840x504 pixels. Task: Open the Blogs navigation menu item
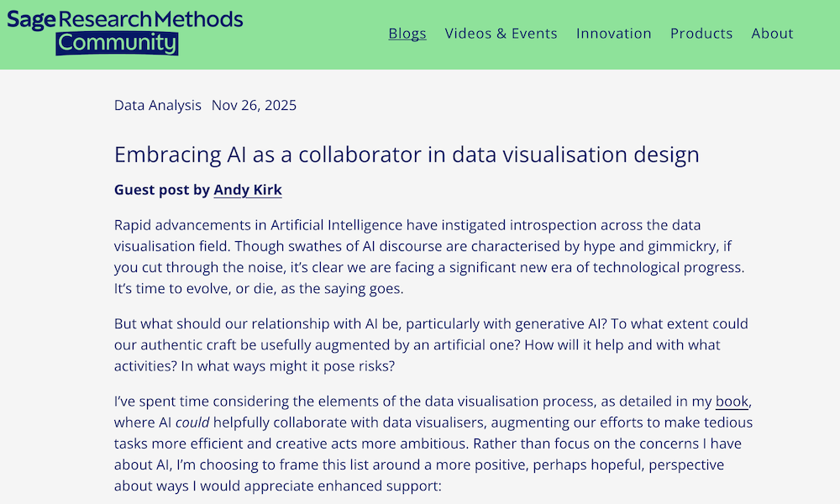pos(407,34)
